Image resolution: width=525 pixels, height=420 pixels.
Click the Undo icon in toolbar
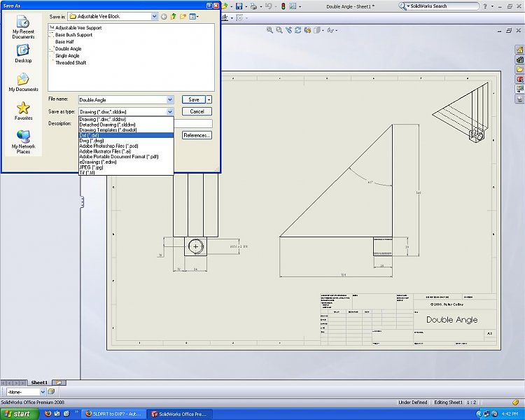pos(269,6)
